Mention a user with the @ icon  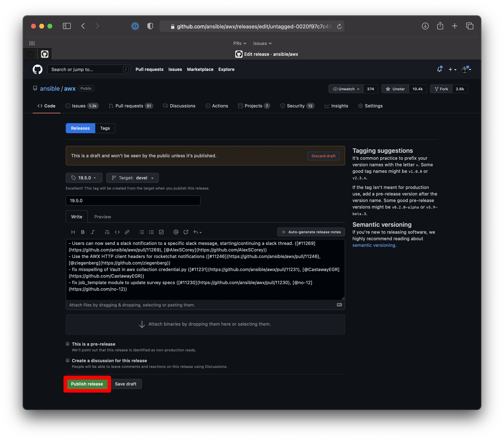coord(176,232)
